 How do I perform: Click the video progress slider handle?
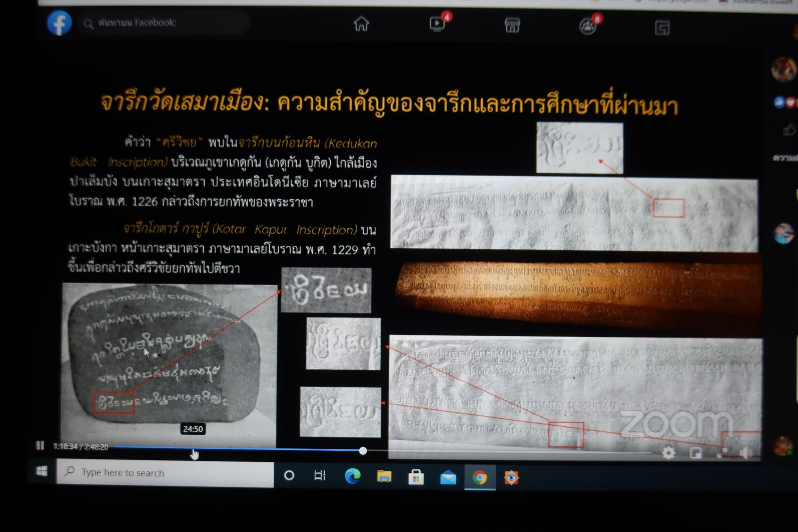[363, 451]
